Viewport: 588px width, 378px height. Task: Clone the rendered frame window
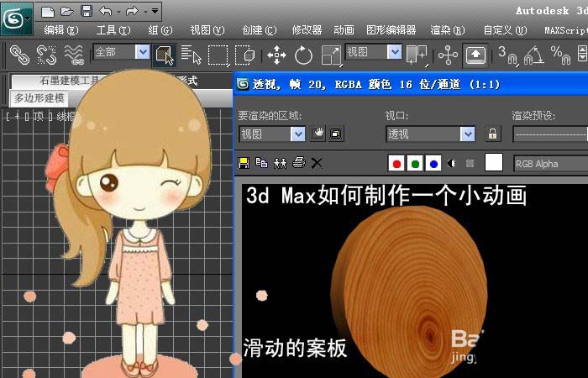tap(280, 163)
